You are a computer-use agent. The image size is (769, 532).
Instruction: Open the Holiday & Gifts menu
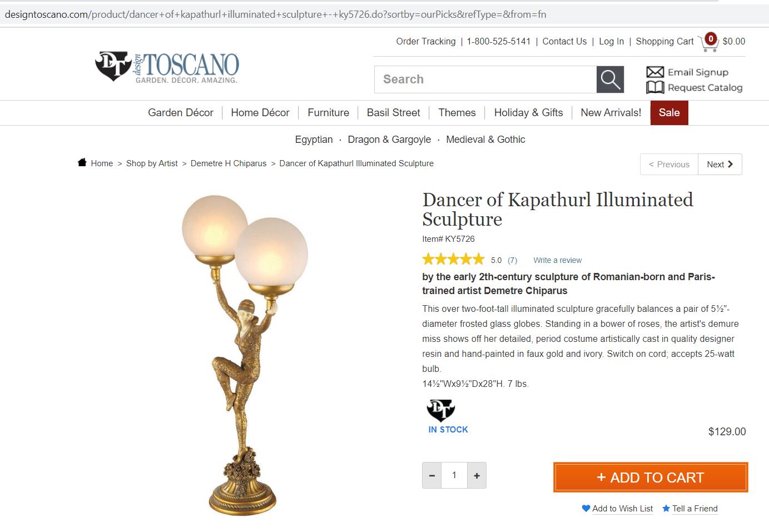pyautogui.click(x=528, y=113)
